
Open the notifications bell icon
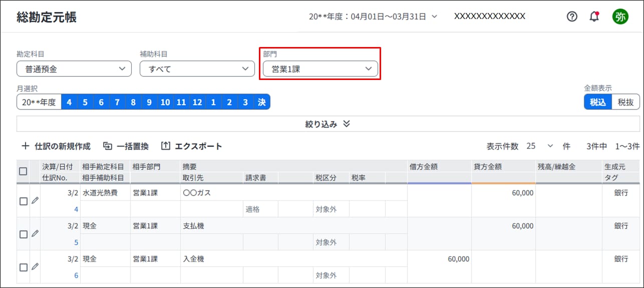pyautogui.click(x=594, y=16)
